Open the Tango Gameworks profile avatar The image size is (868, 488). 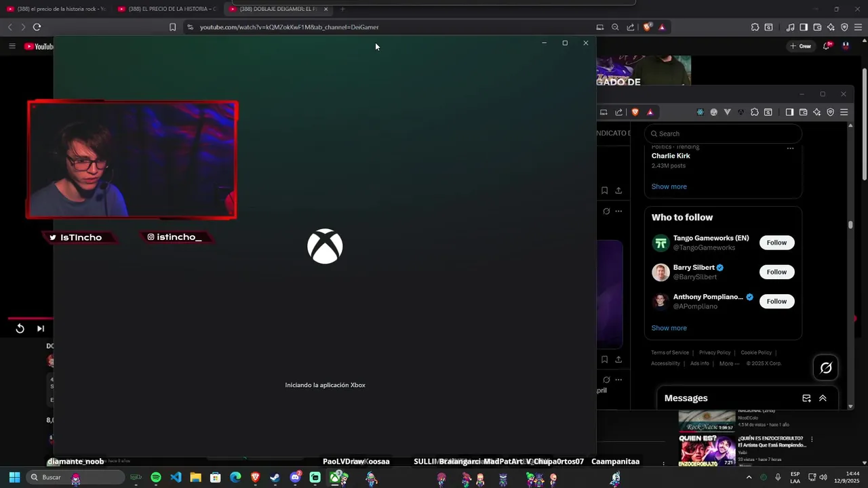point(660,243)
